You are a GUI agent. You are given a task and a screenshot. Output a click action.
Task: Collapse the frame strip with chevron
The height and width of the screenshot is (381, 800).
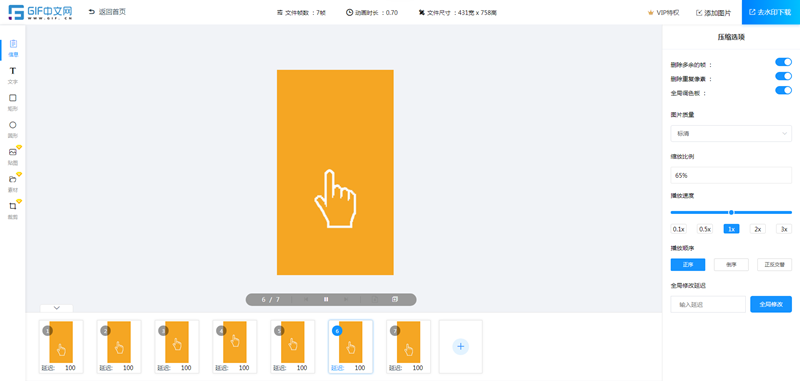pos(57,308)
